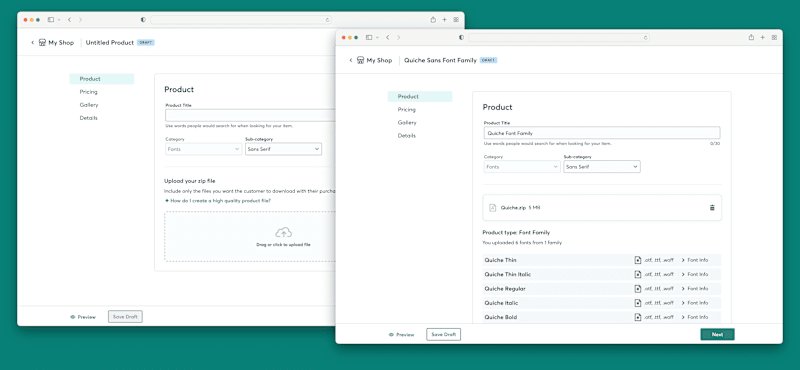The width and height of the screenshot is (800, 370).
Task: Toggle sidebar in back browser window
Action: pyautogui.click(x=51, y=19)
